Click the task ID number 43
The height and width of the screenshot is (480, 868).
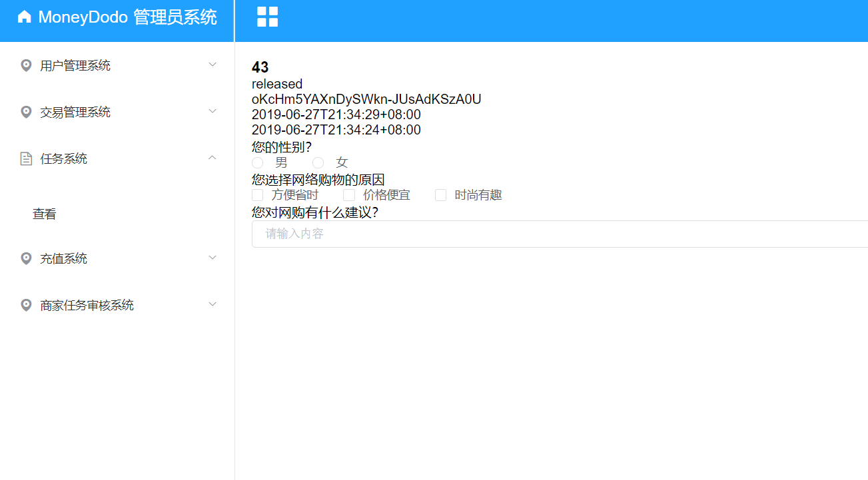(x=260, y=67)
